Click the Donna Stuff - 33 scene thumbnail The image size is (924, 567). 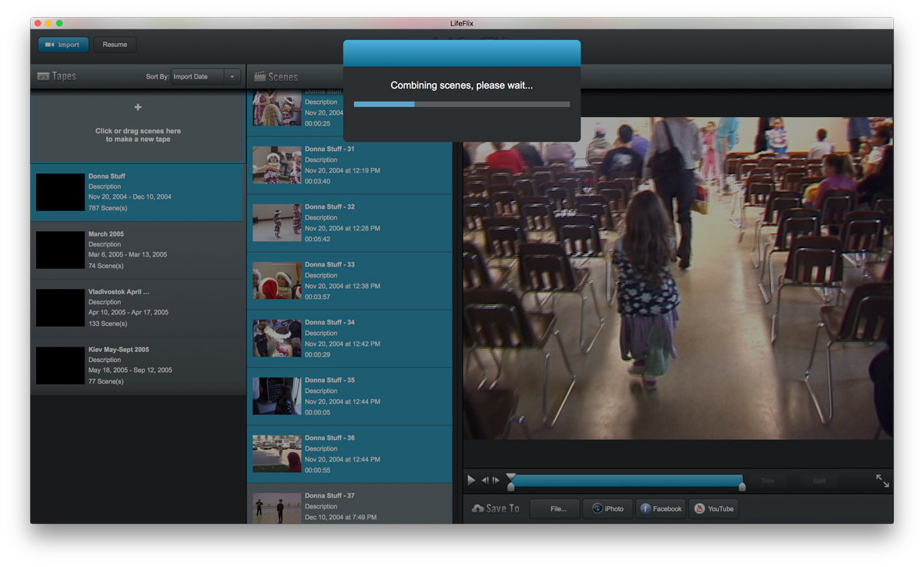[x=276, y=280]
